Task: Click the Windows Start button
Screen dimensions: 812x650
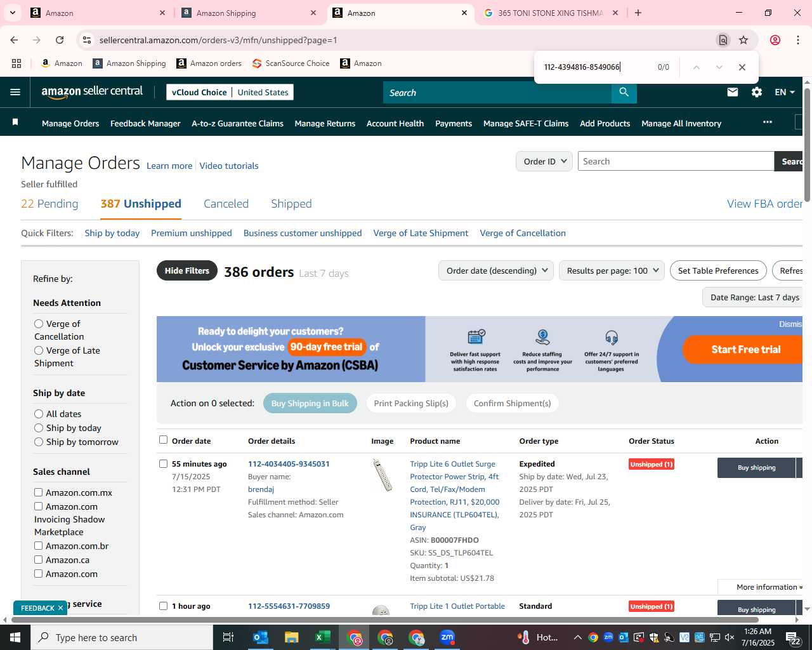Action: [x=15, y=637]
